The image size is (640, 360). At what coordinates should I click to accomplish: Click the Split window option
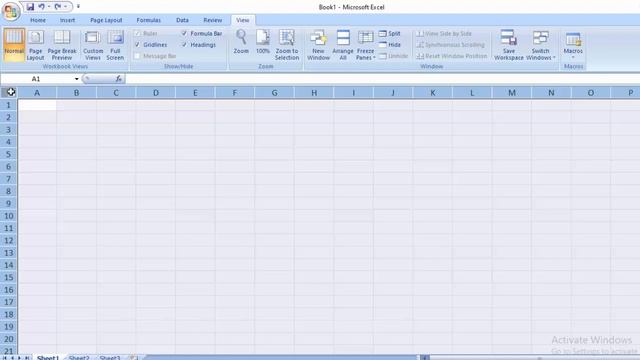tap(389, 33)
